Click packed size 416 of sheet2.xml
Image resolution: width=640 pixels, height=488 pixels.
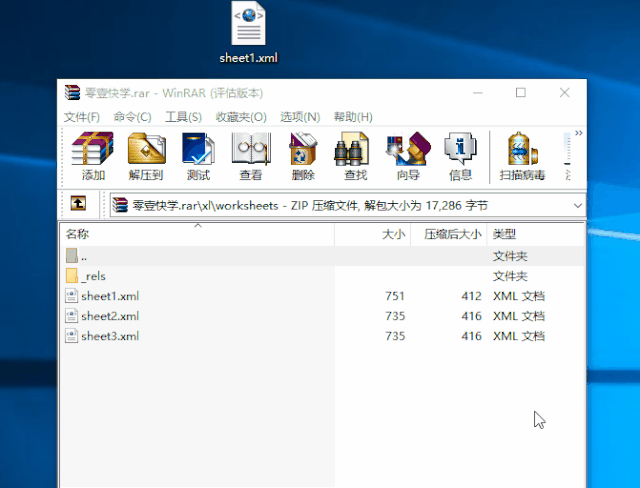coord(471,316)
